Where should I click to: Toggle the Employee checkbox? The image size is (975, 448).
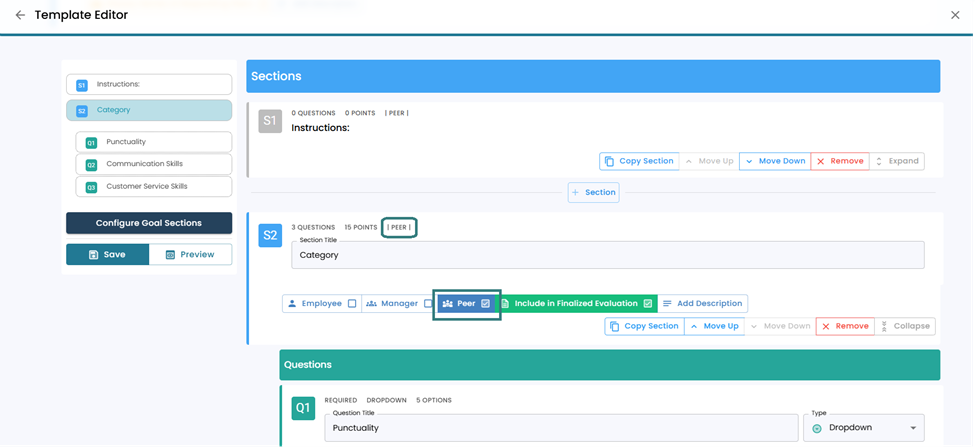click(352, 304)
